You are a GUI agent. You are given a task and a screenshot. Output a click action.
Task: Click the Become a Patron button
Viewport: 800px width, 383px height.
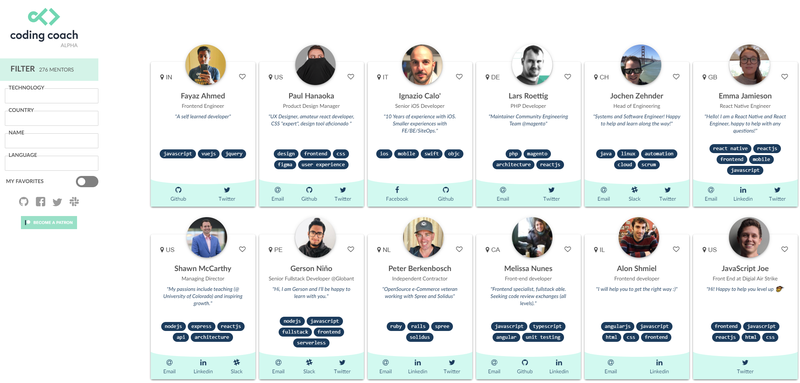coord(49,223)
